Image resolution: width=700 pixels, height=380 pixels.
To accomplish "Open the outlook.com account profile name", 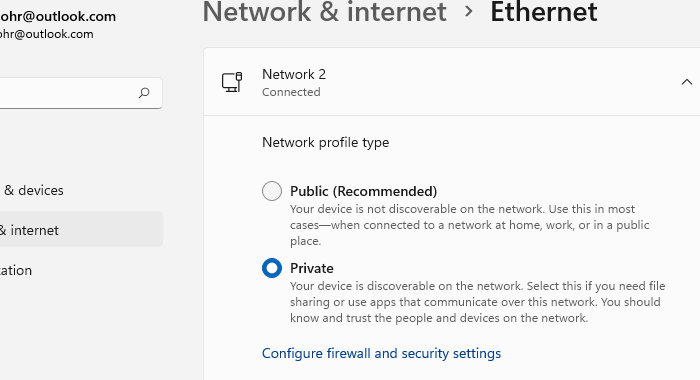I will 58,17.
